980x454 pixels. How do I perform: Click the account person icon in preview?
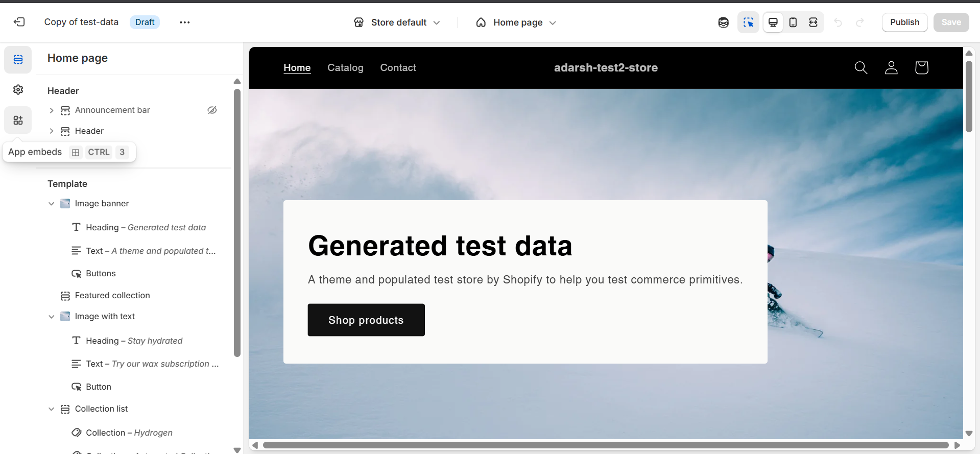tap(891, 67)
